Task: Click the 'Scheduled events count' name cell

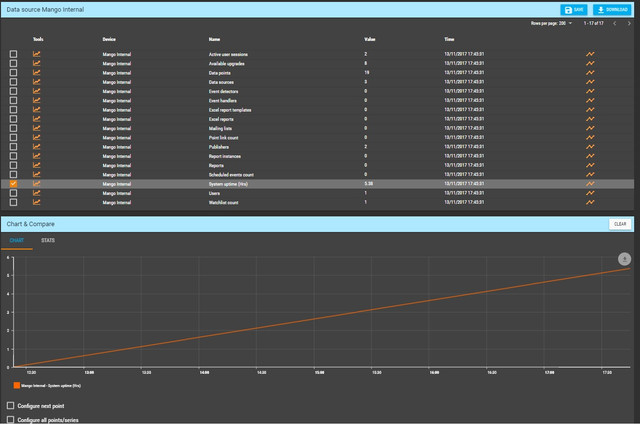Action: tap(231, 175)
